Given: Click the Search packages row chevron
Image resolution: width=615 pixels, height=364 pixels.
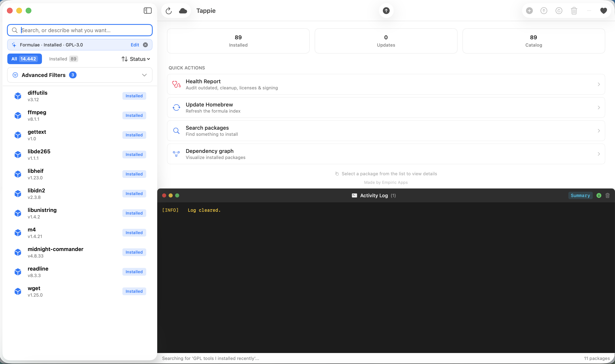Looking at the screenshot, I should pos(599,131).
